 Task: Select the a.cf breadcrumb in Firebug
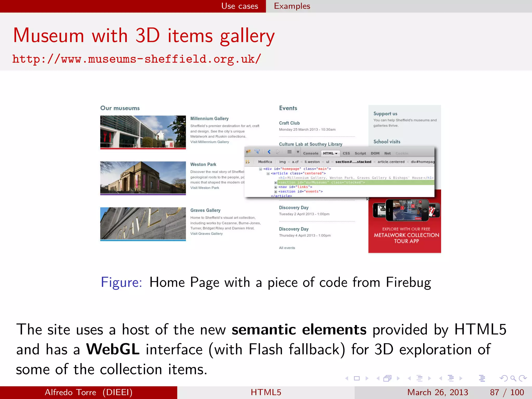(x=295, y=162)
